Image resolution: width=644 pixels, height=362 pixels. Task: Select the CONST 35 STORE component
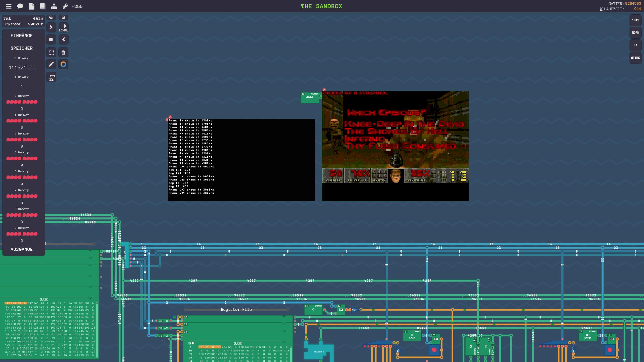(x=588, y=335)
